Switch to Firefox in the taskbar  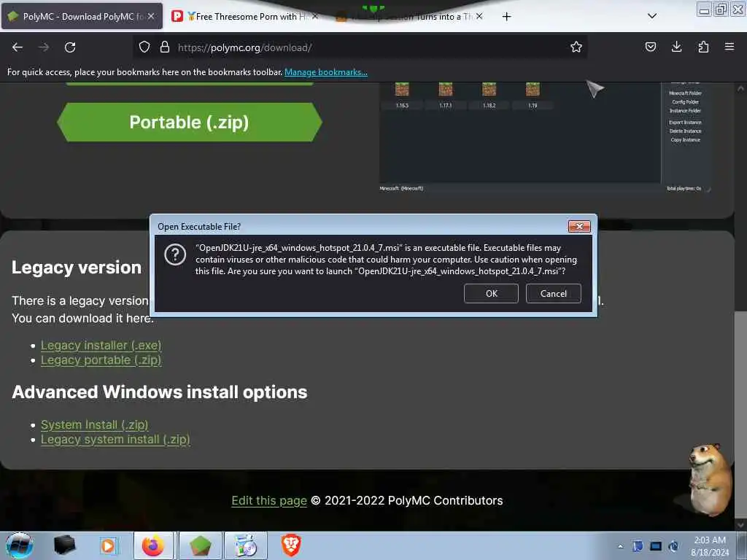coord(153,545)
